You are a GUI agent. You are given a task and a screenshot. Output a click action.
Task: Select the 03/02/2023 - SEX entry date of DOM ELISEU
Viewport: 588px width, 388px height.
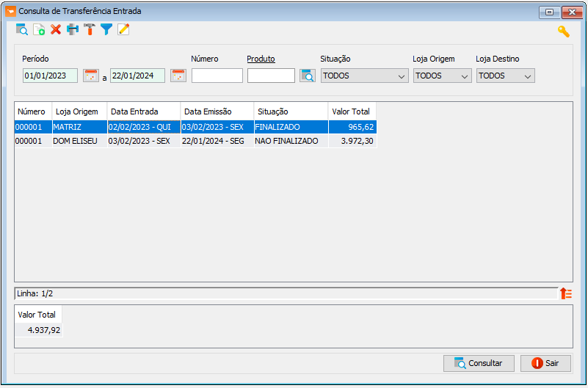[x=144, y=141]
